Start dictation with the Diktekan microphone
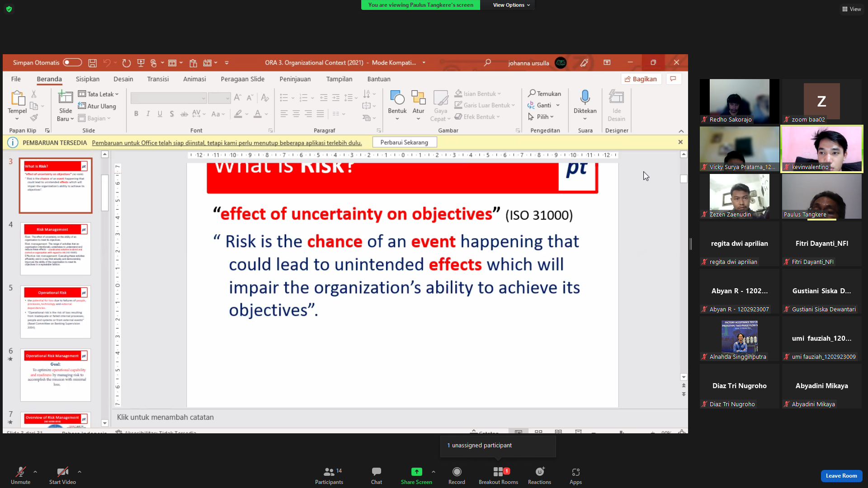This screenshot has height=488, width=868. coord(585,105)
